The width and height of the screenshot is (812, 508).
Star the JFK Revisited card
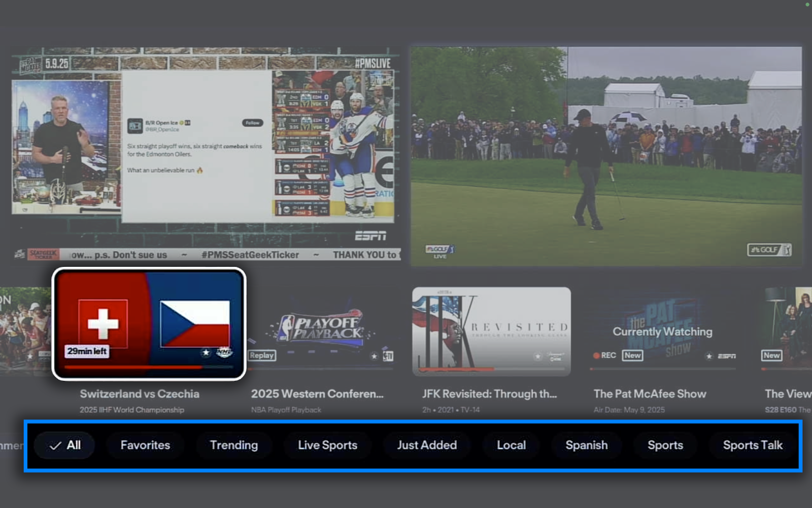(537, 357)
